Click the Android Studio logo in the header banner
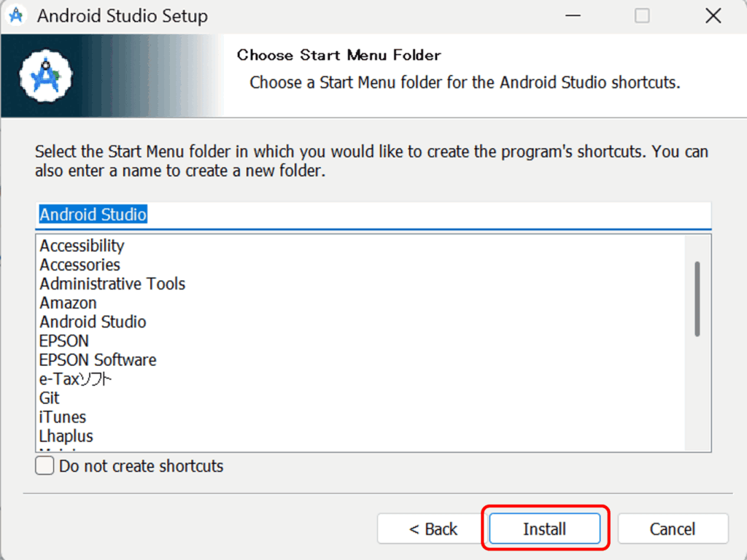 pyautogui.click(x=46, y=76)
